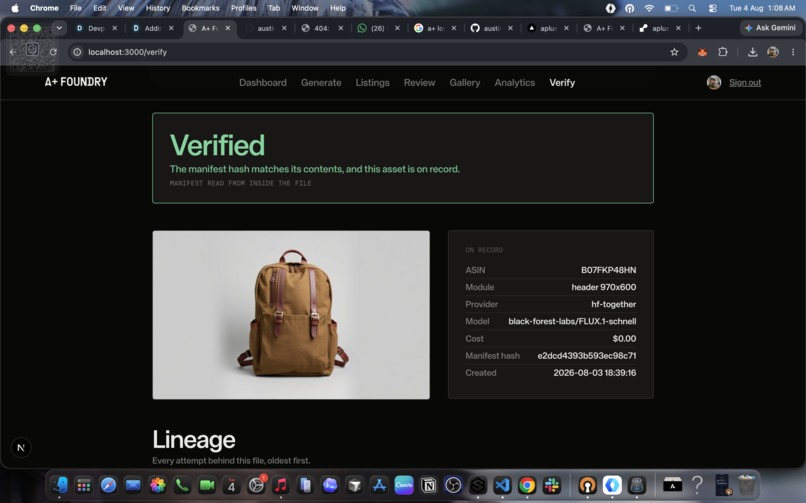Open the Window menu
806x503 pixels.
(305, 8)
